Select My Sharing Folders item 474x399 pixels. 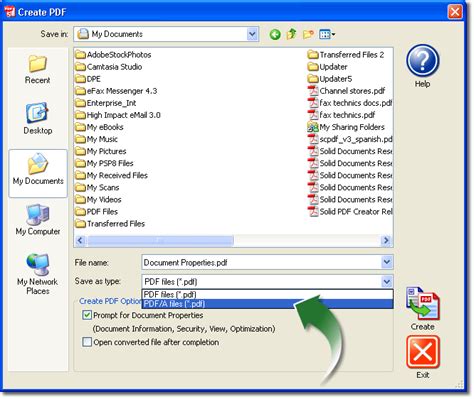(x=346, y=127)
